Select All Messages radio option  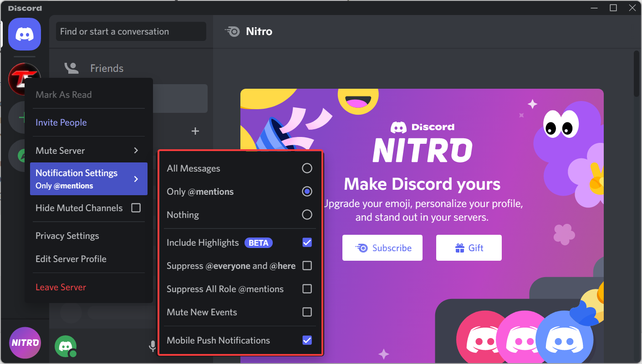tap(307, 168)
